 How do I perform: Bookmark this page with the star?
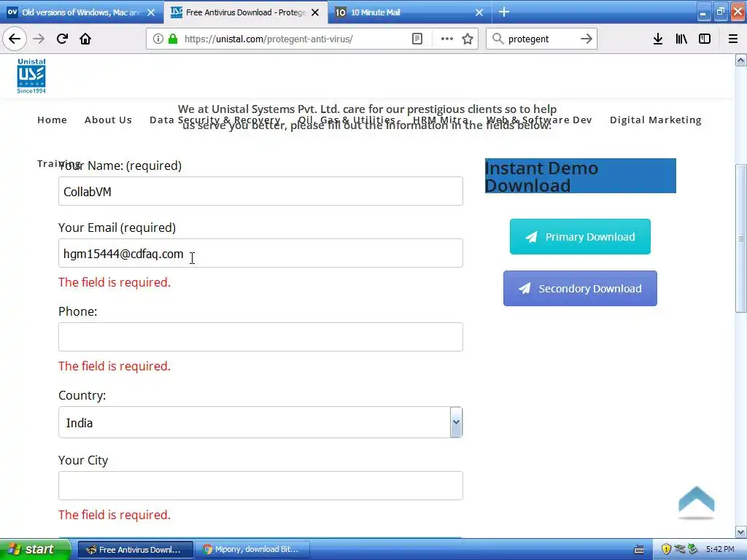coord(468,39)
